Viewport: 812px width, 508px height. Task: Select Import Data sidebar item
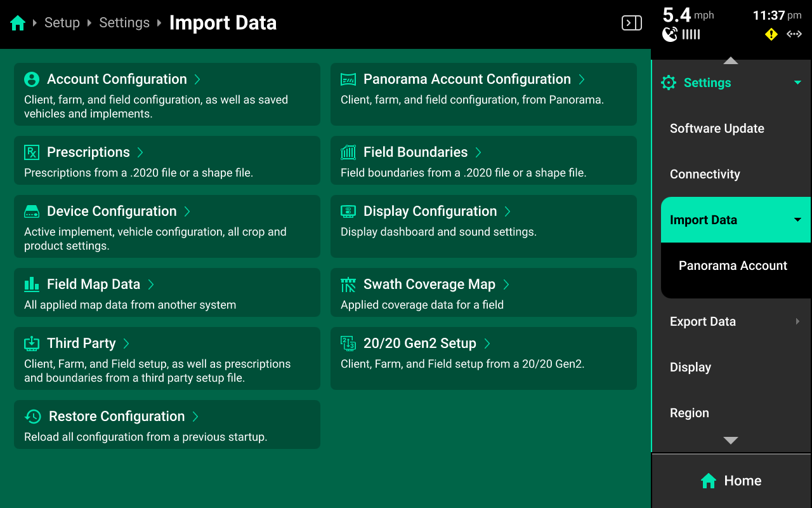pyautogui.click(x=736, y=220)
